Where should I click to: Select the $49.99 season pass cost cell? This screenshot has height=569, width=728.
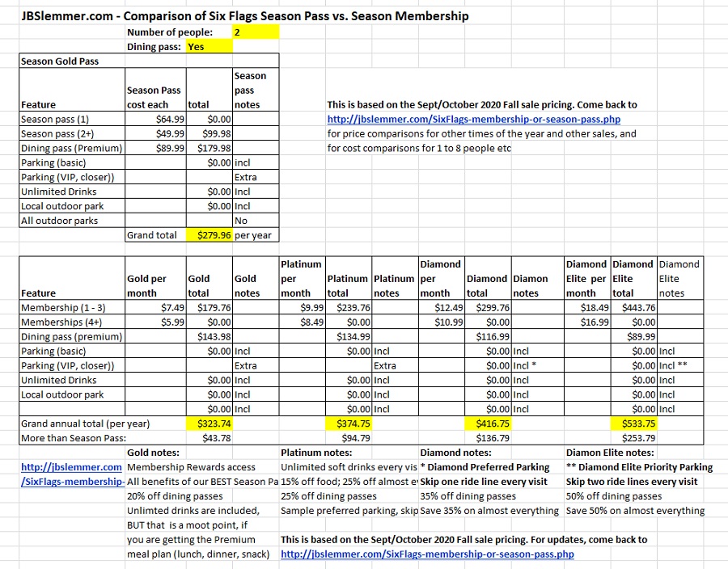coord(155,133)
